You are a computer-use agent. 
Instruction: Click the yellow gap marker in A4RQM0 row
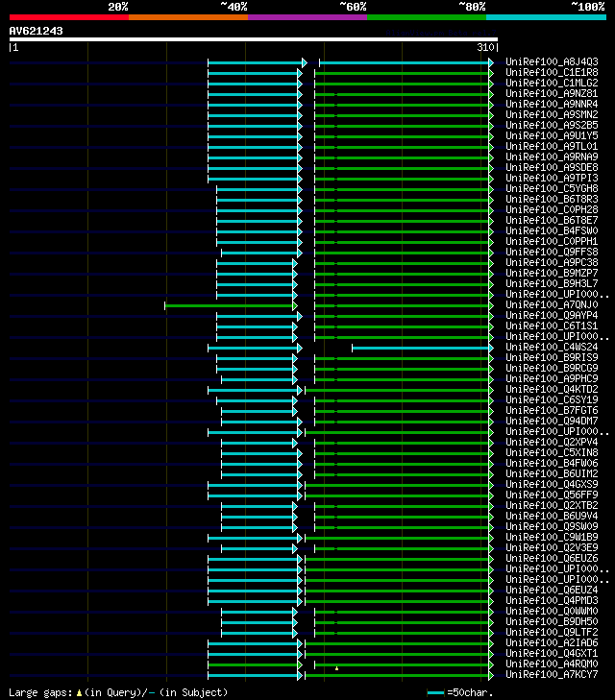coord(336,668)
